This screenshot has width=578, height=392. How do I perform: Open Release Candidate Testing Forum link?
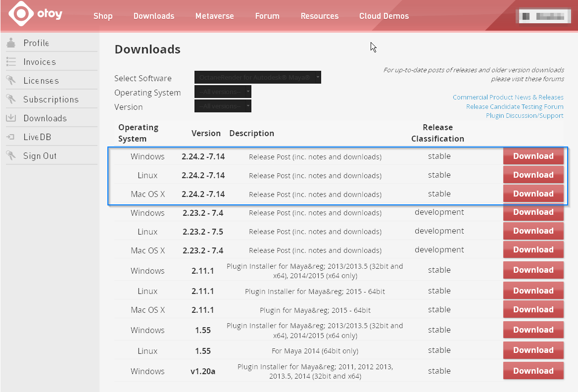coord(515,106)
